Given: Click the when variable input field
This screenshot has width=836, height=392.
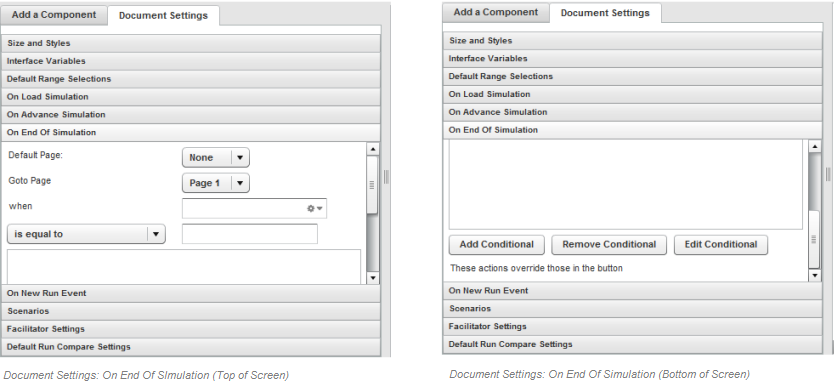Looking at the screenshot, I should click(x=254, y=209).
